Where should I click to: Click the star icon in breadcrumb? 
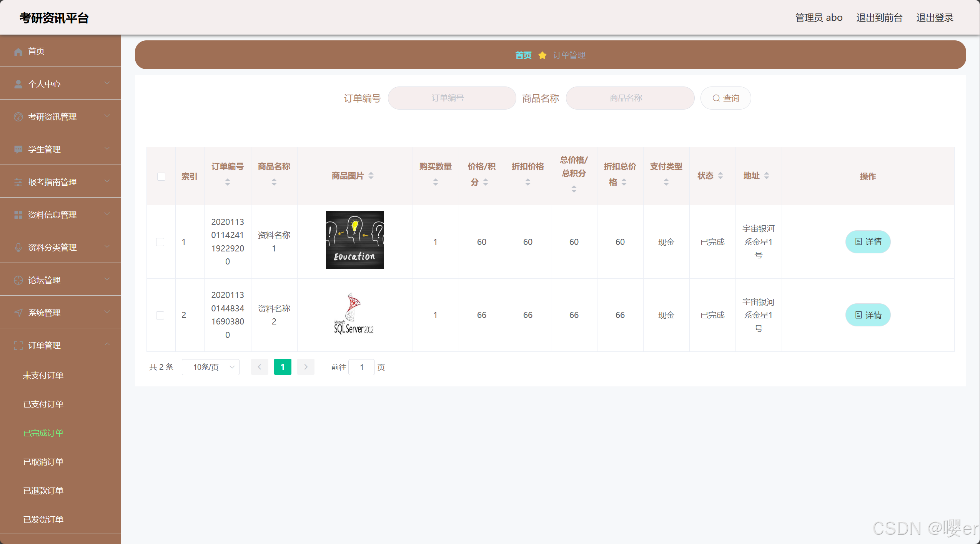click(542, 55)
